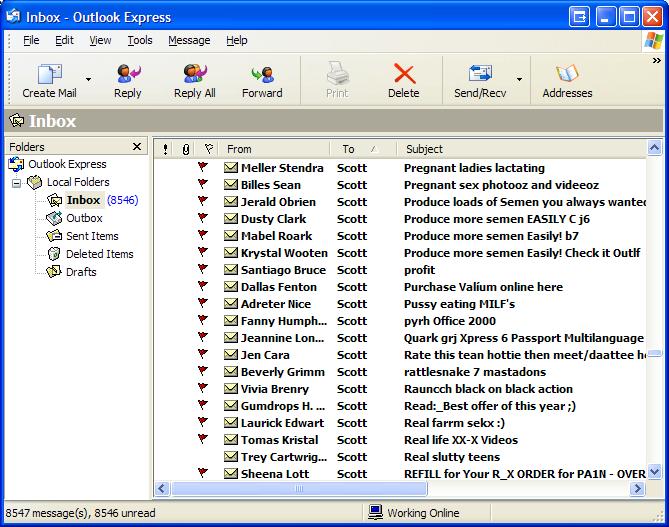Screen dimensions: 669x527
Task: Click the Reply toolbar icon
Action: pyautogui.click(x=128, y=73)
